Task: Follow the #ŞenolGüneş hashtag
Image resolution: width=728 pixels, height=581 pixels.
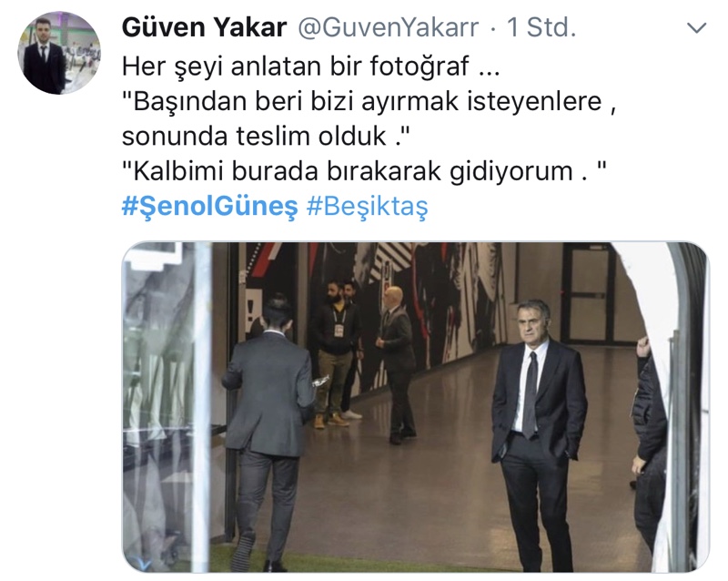Action: tap(209, 207)
